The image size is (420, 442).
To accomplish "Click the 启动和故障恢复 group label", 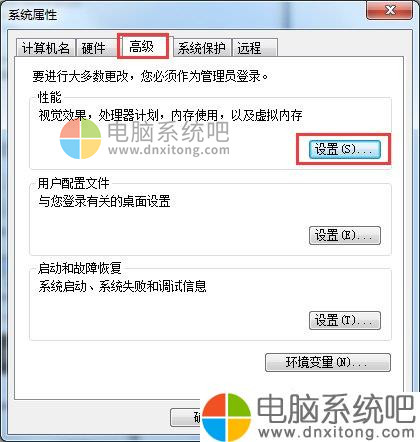I will coord(79,268).
